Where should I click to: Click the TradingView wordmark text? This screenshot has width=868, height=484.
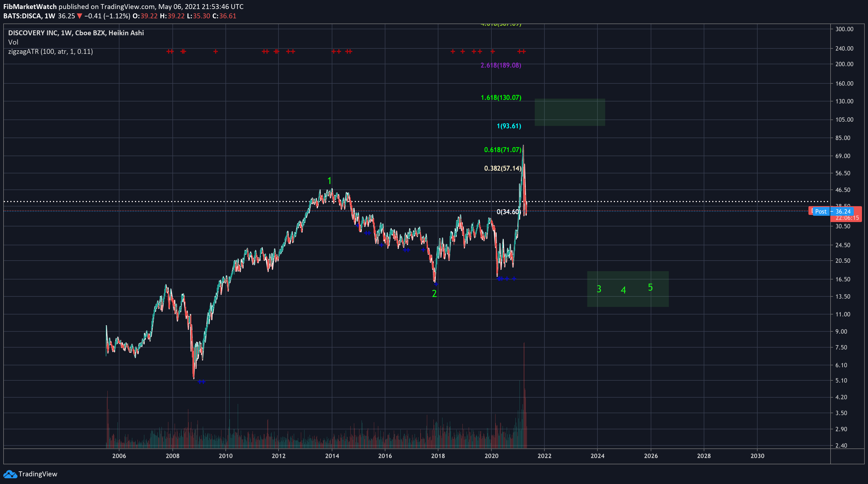tap(38, 474)
